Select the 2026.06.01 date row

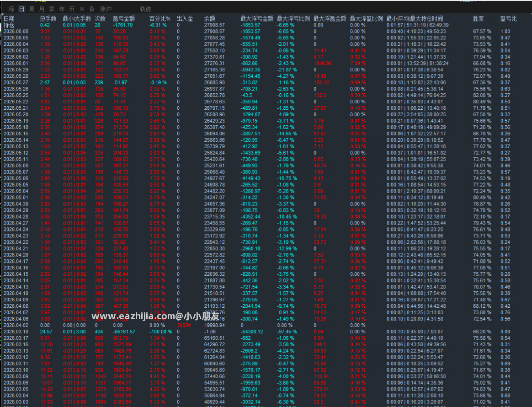click(x=16, y=63)
